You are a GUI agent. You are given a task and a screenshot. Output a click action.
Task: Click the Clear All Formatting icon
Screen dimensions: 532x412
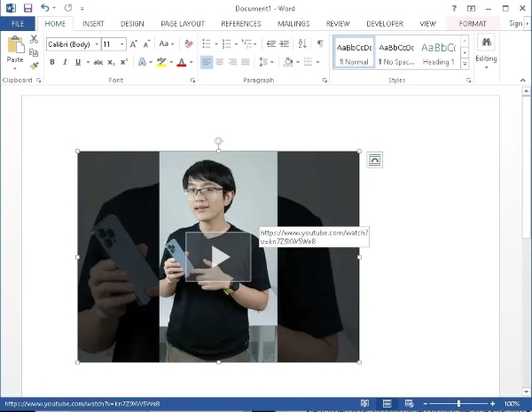pos(188,43)
